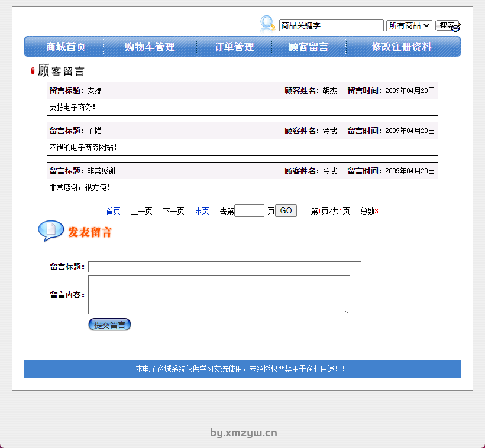The image size is (485, 448).
Task: Click the speech bubble icon beside 发表留言
Action: pyautogui.click(x=51, y=231)
